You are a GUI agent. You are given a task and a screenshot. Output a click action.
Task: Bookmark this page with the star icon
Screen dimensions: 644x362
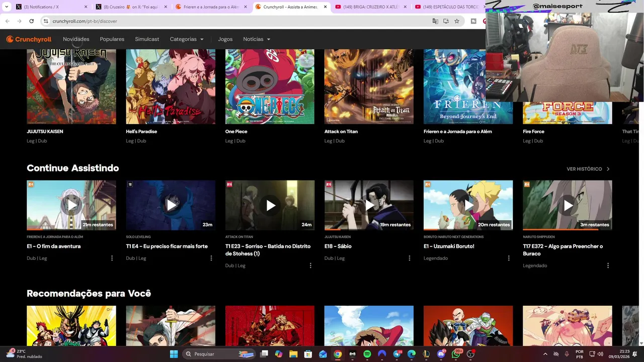(x=457, y=21)
